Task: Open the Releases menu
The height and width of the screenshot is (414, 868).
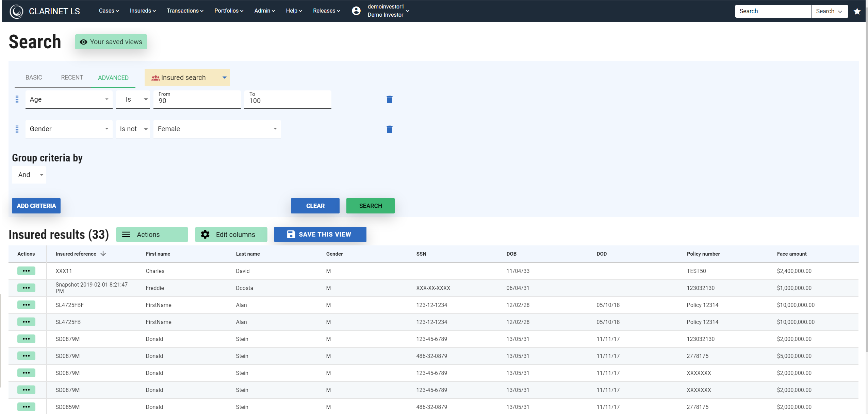Action: pos(326,11)
